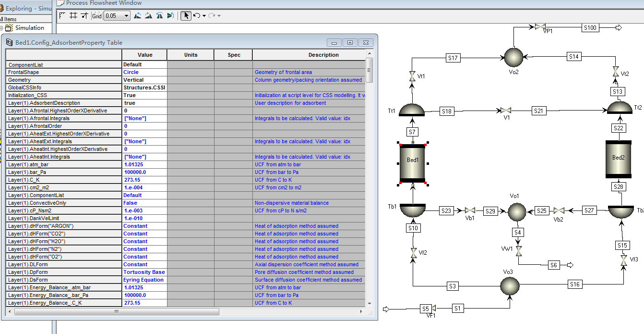Click the Layer(1).DankVelLimit value field
This screenshot has height=334, width=644.
point(144,218)
